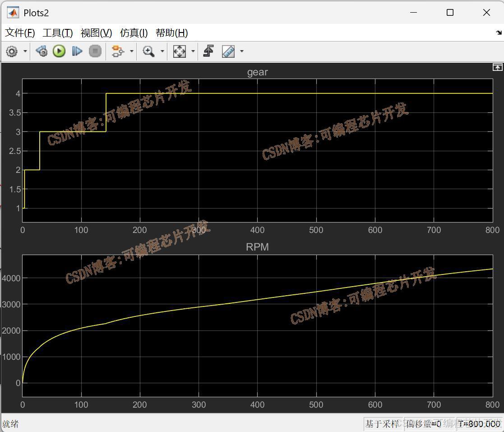Select the zoom magnifier tool
Image resolution: width=504 pixels, height=432 pixels.
(148, 51)
